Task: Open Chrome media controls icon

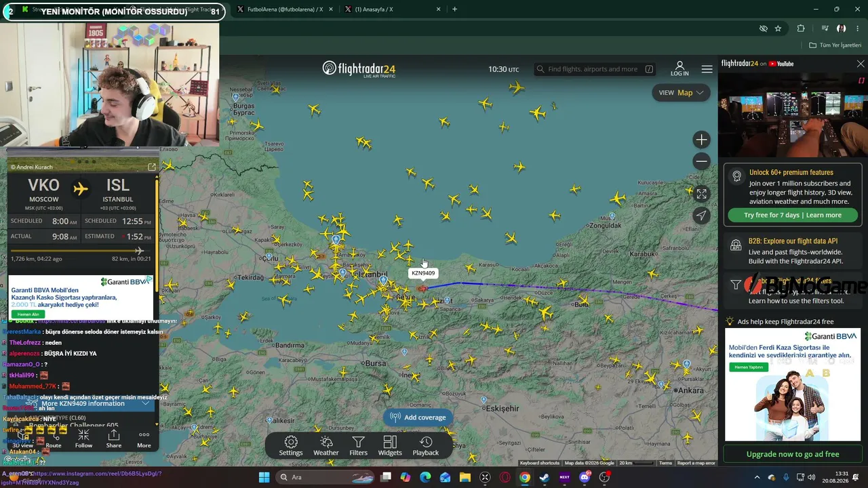Action: [x=825, y=28]
